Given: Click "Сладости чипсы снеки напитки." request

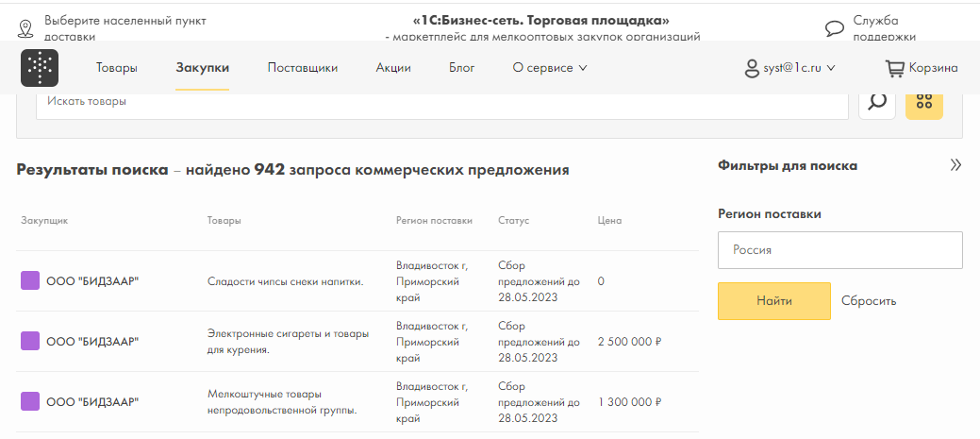Looking at the screenshot, I should click(x=286, y=281).
